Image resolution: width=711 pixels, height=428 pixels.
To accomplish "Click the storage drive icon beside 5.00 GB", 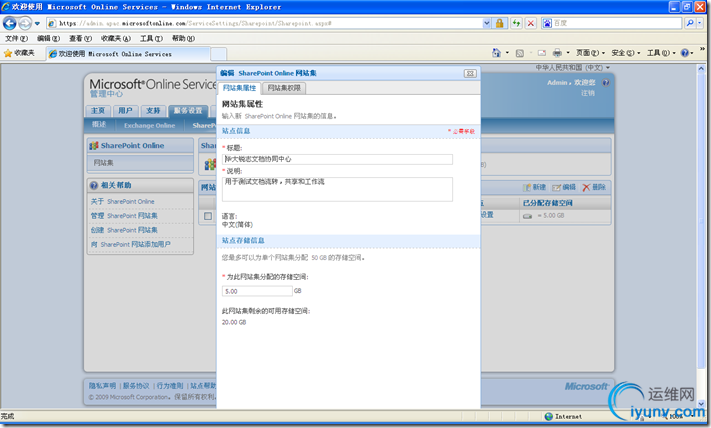I will click(527, 216).
